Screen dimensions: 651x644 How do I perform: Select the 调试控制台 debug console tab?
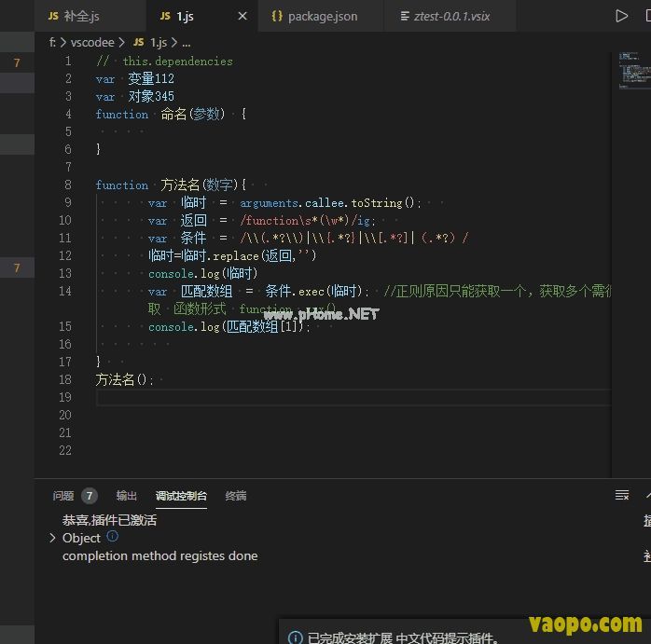(181, 496)
